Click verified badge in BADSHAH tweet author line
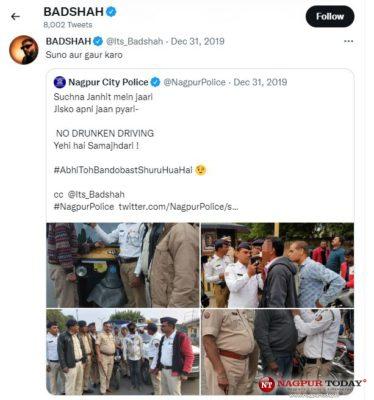The height and width of the screenshot is (400, 374). point(98,41)
